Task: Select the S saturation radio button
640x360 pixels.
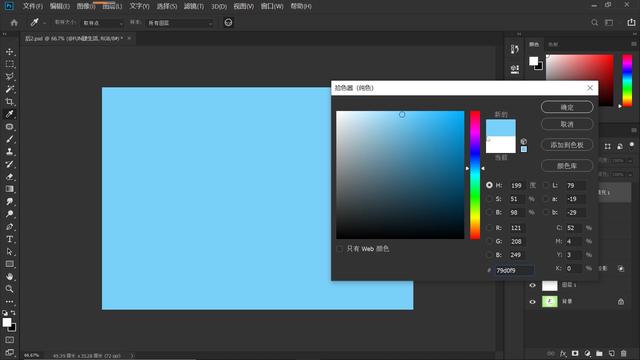Action: click(489, 199)
